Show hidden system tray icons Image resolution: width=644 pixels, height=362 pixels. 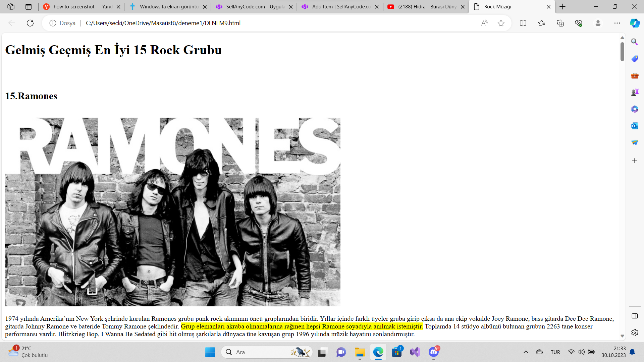click(x=526, y=352)
